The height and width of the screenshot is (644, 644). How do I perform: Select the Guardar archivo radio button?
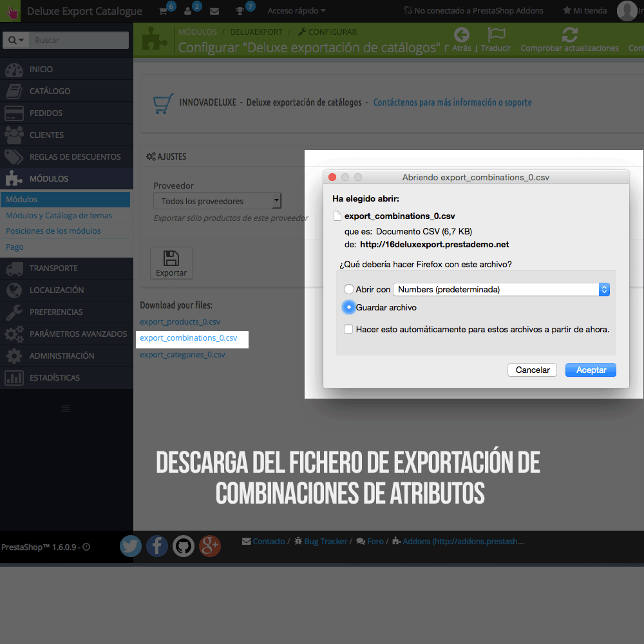point(348,307)
